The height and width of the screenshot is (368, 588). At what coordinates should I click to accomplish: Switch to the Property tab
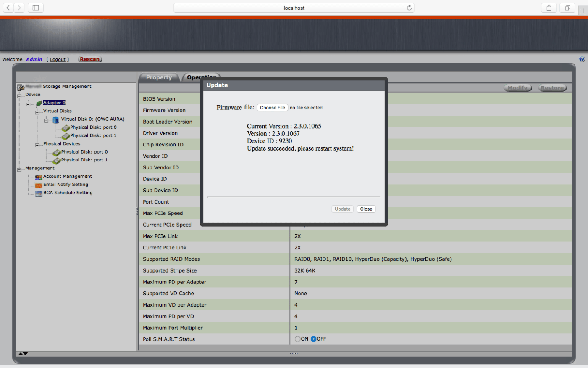point(159,77)
